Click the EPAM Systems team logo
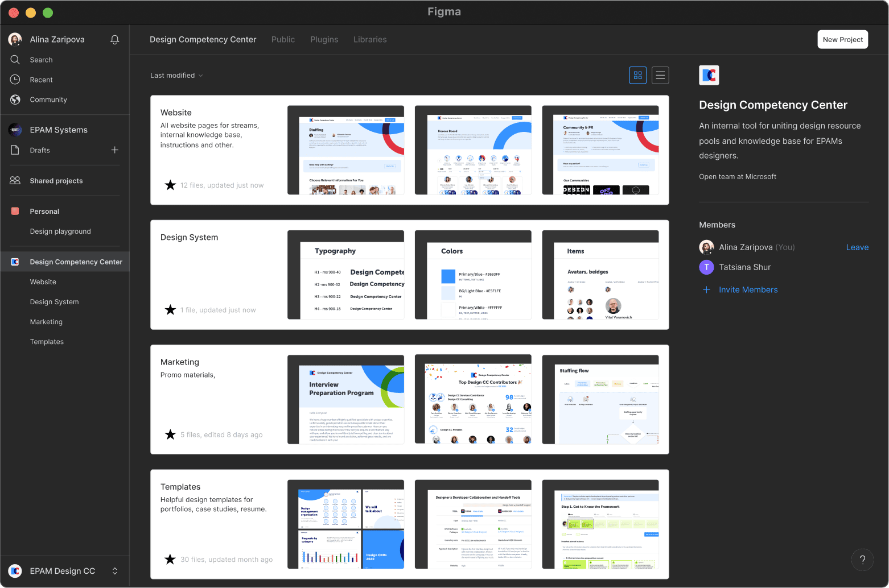 (15, 130)
